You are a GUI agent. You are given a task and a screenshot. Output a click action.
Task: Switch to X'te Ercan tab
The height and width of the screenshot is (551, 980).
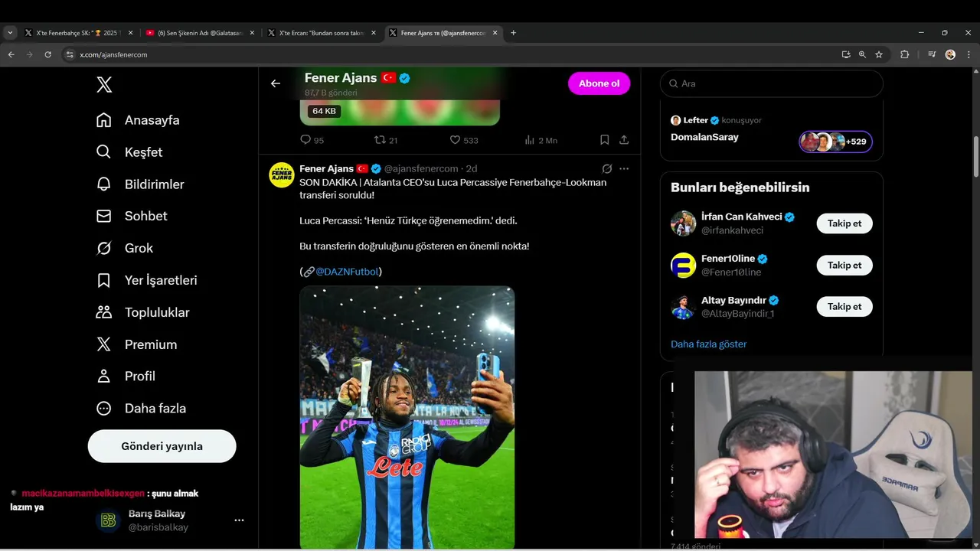point(320,33)
